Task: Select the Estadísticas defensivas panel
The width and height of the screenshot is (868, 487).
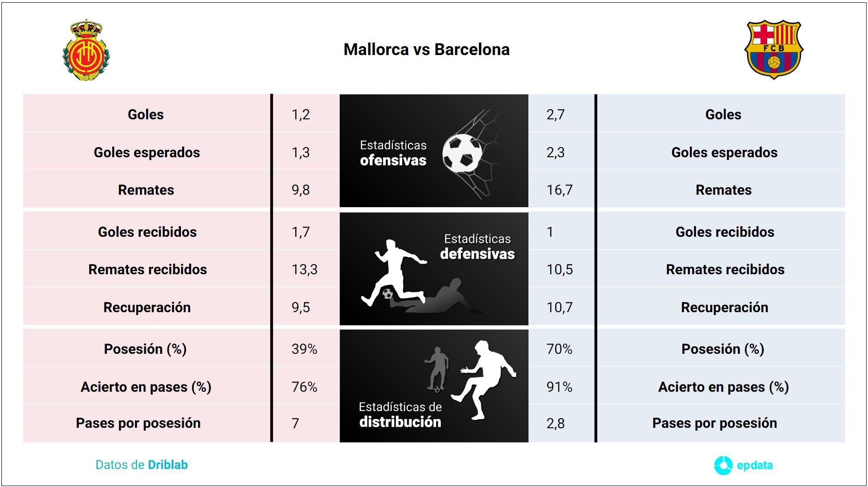Action: pos(477,247)
